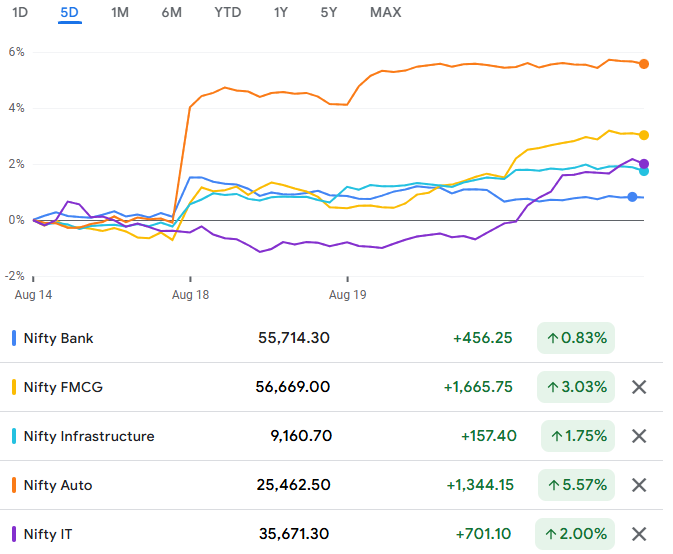The height and width of the screenshot is (554, 673).
Task: Open the Nifty Auto index
Action: [58, 485]
